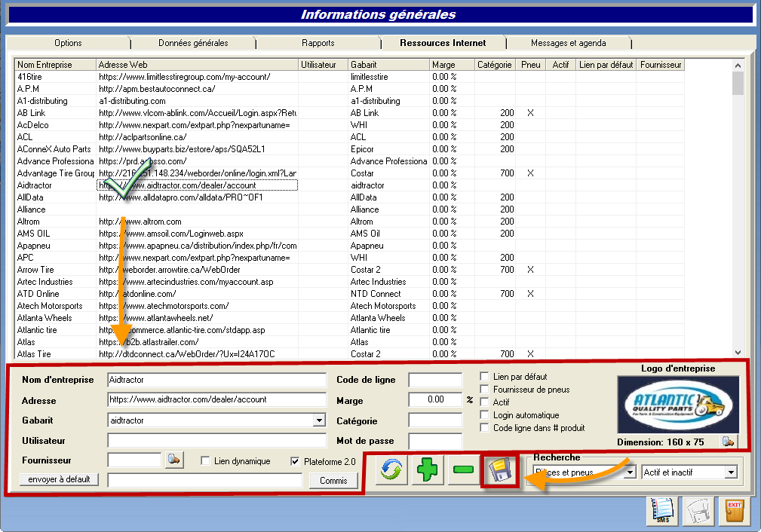Click the list scrollbar down arrow
Viewport: 761px width, 532px height.
(738, 353)
